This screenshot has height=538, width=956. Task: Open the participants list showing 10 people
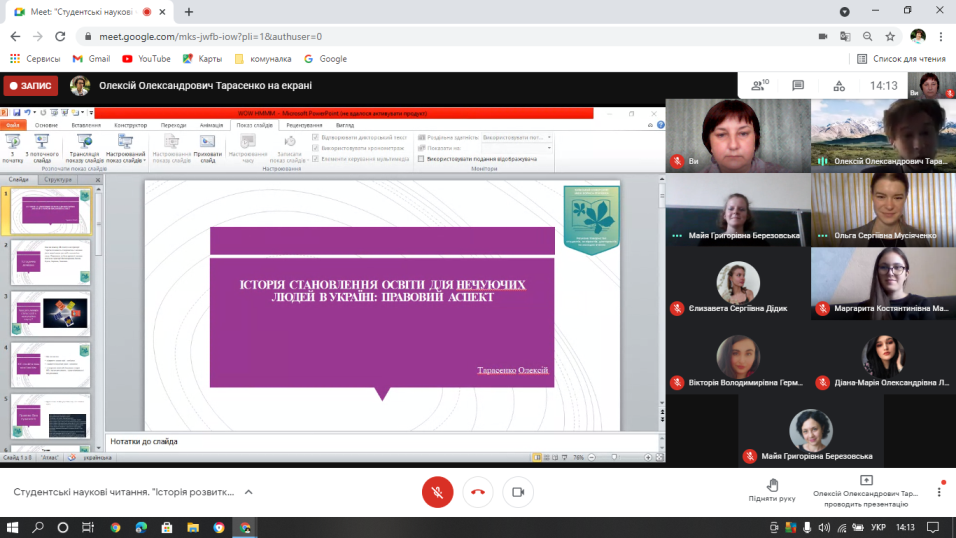(x=759, y=86)
